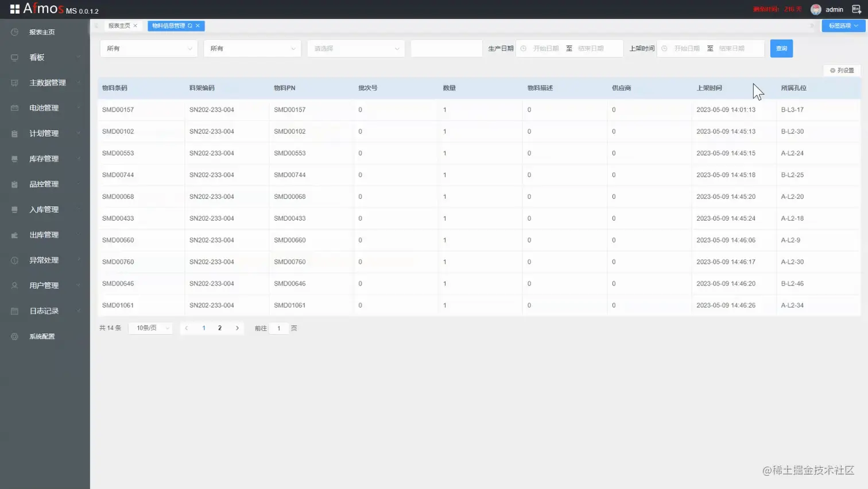Refresh the 物料信息管理 tab via its reload icon
The height and width of the screenshot is (489, 868).
pos(190,26)
